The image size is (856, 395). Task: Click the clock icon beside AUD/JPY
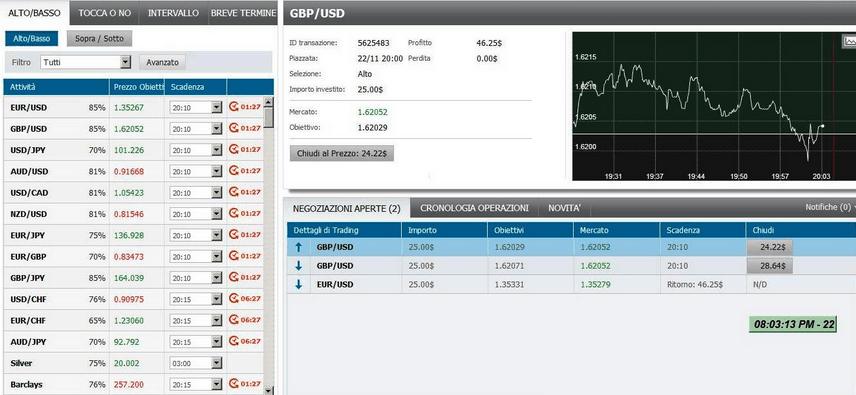tap(234, 340)
